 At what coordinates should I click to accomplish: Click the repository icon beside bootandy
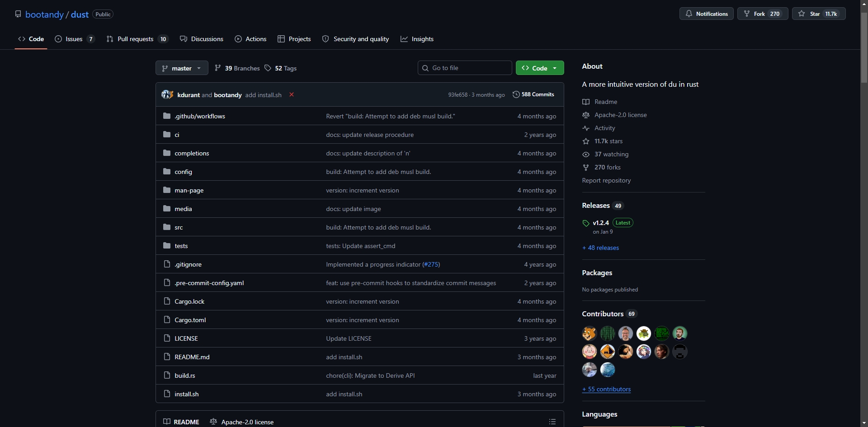pyautogui.click(x=18, y=14)
